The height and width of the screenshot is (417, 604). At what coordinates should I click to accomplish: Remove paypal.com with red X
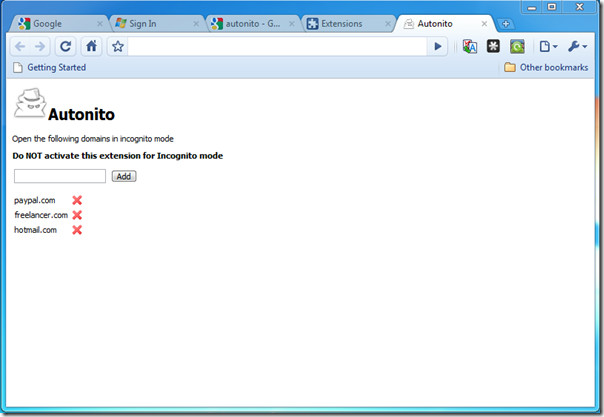click(x=77, y=200)
